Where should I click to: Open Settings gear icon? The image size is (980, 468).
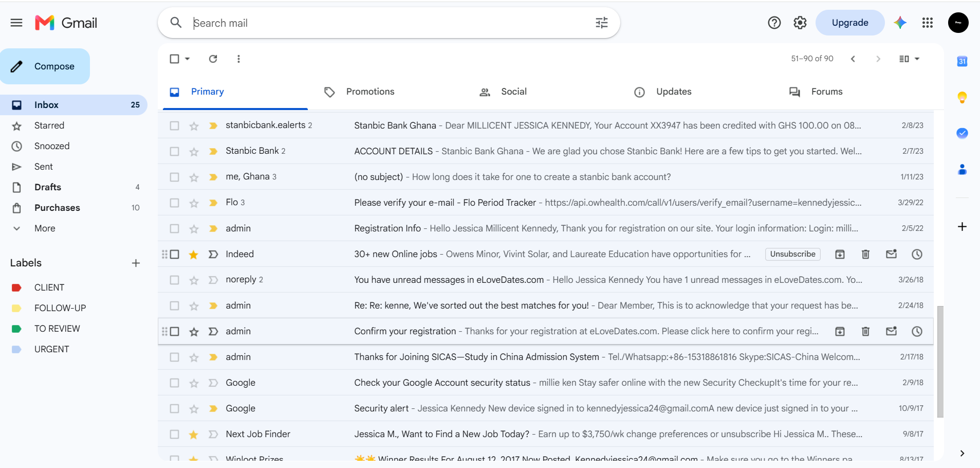coord(800,23)
